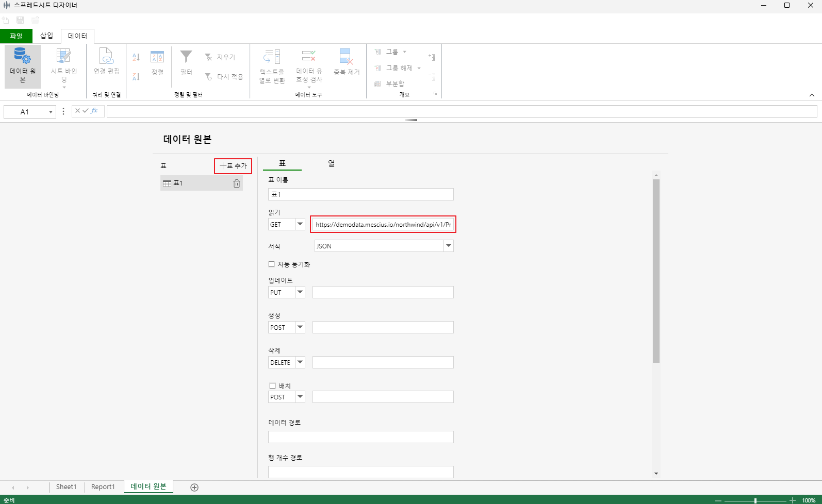Switch to the 열 tab
This screenshot has height=504, width=822.
coord(331,163)
